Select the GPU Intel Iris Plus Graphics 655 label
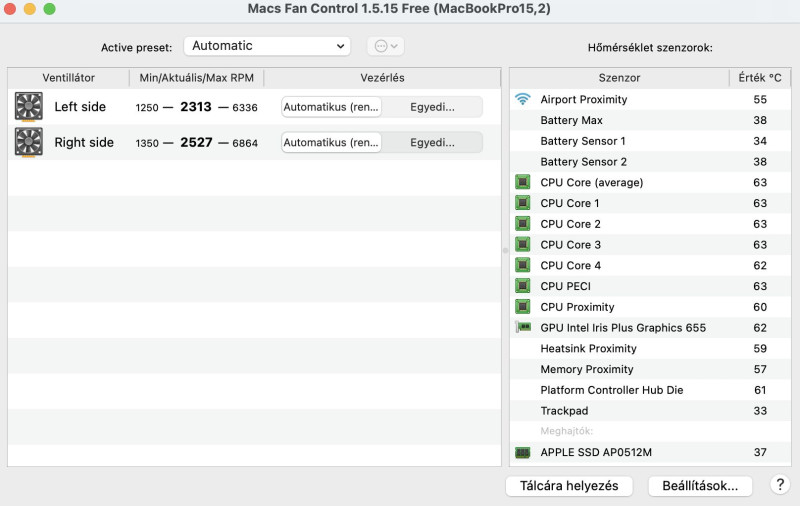 pyautogui.click(x=623, y=327)
